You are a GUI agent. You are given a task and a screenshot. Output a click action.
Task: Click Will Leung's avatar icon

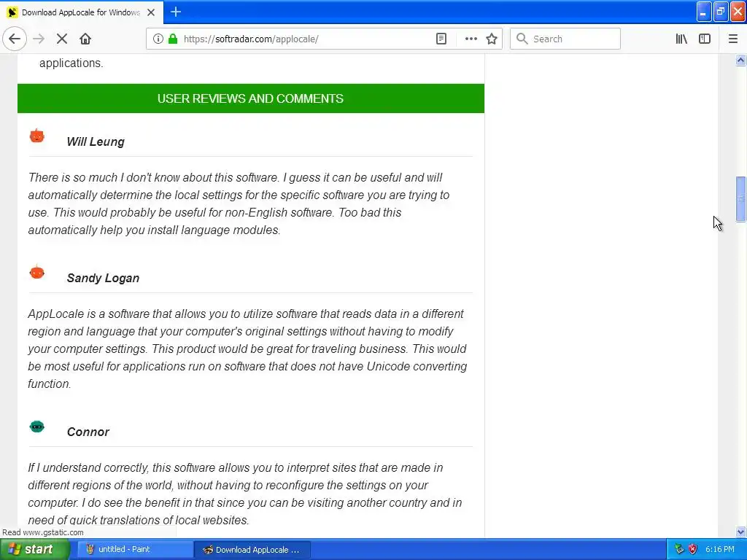pos(36,136)
